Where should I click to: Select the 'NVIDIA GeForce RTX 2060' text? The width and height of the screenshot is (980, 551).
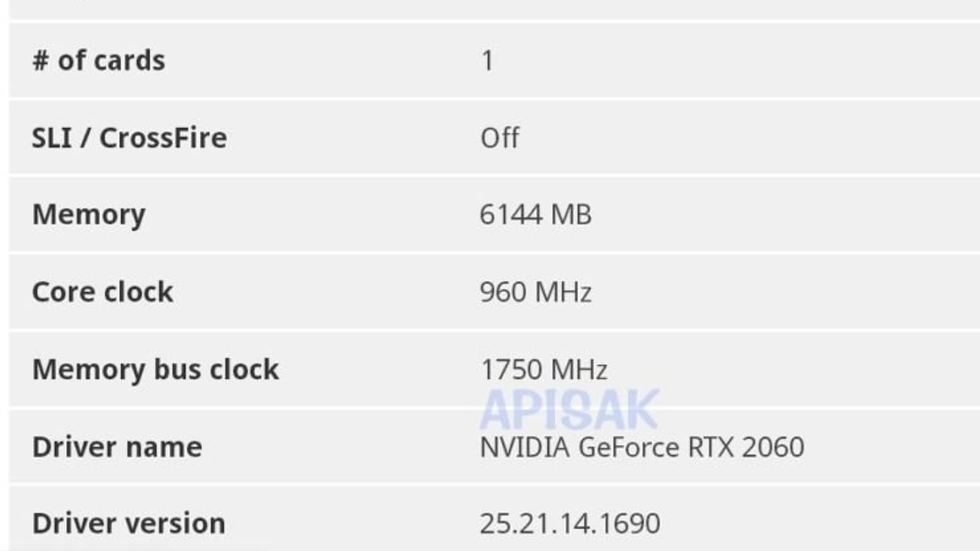[642, 447]
